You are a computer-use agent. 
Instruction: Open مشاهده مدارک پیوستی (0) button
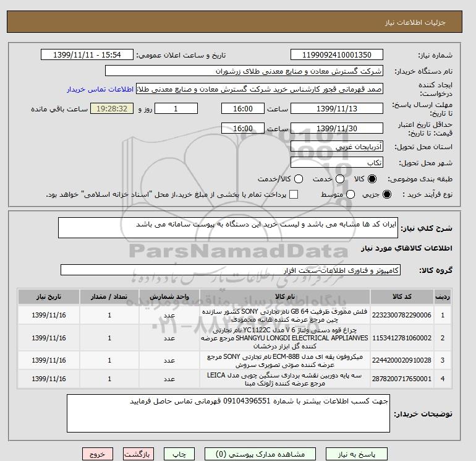coord(260,454)
